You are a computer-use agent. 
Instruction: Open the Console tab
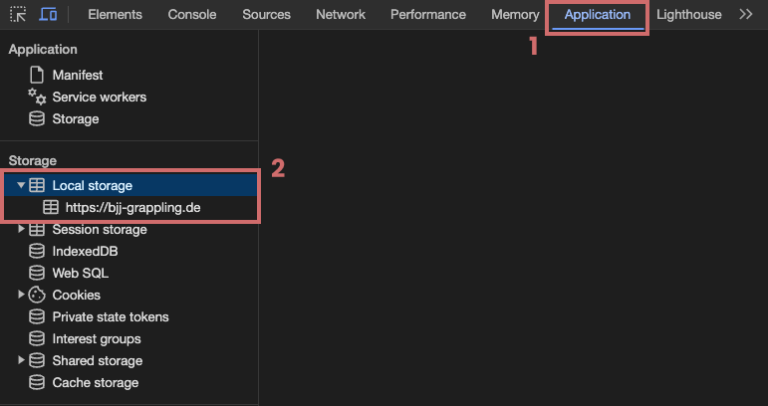pos(192,15)
